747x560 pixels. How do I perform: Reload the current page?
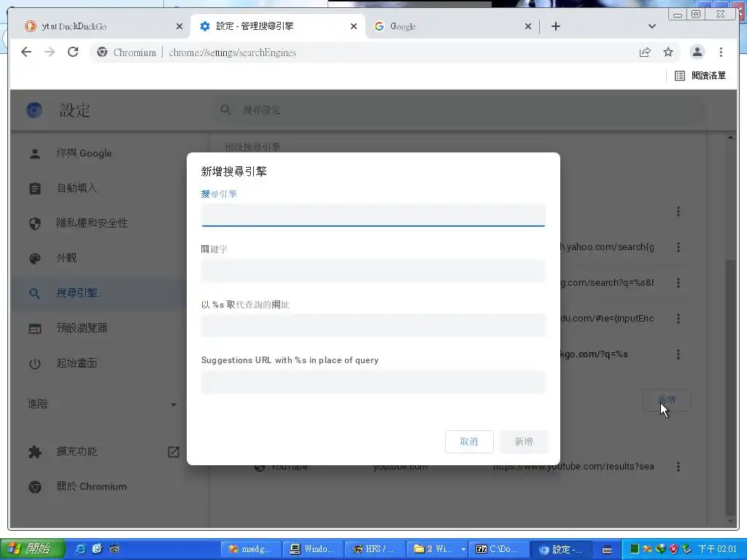[x=73, y=52]
